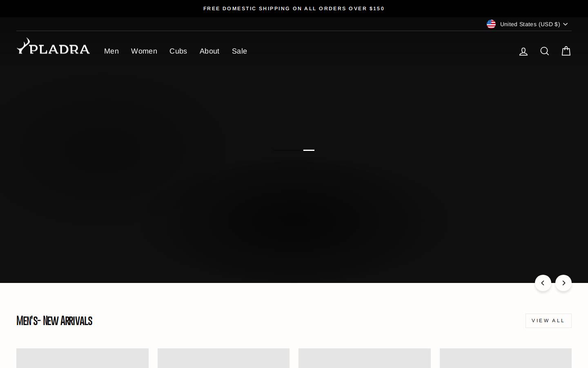Open the account login icon

[523, 51]
